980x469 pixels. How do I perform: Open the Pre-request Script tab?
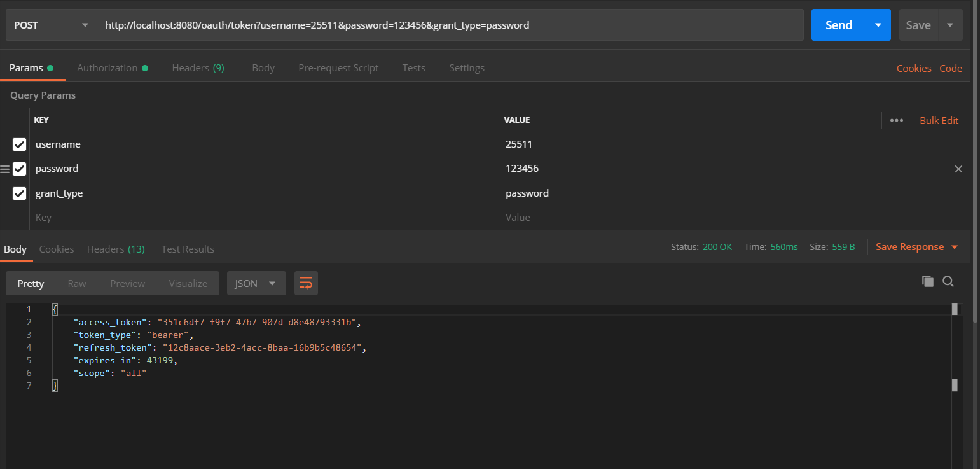[x=338, y=68]
